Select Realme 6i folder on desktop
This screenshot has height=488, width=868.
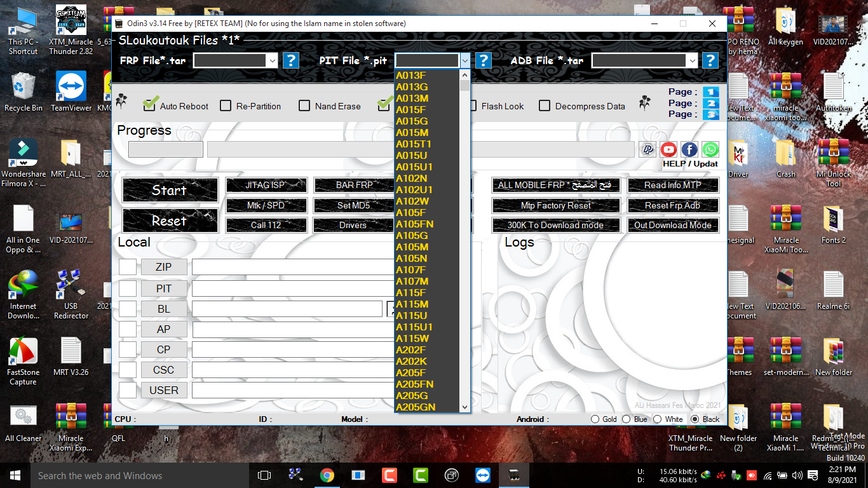834,291
